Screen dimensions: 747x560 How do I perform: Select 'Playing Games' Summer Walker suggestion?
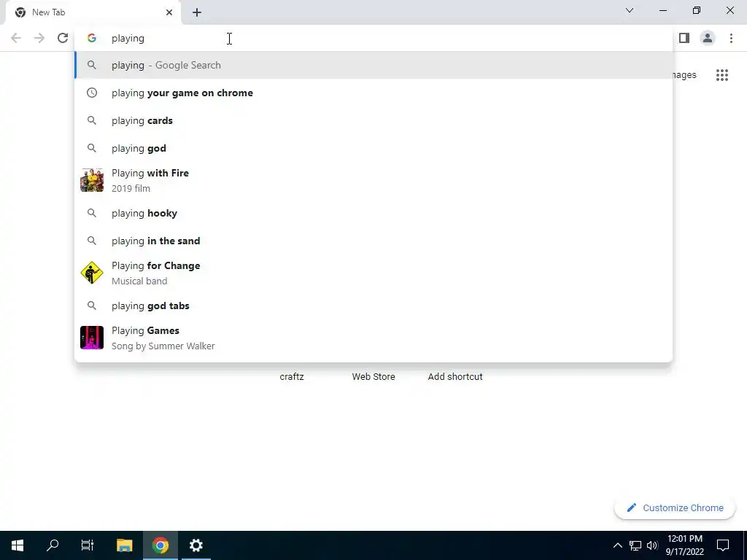(373, 338)
